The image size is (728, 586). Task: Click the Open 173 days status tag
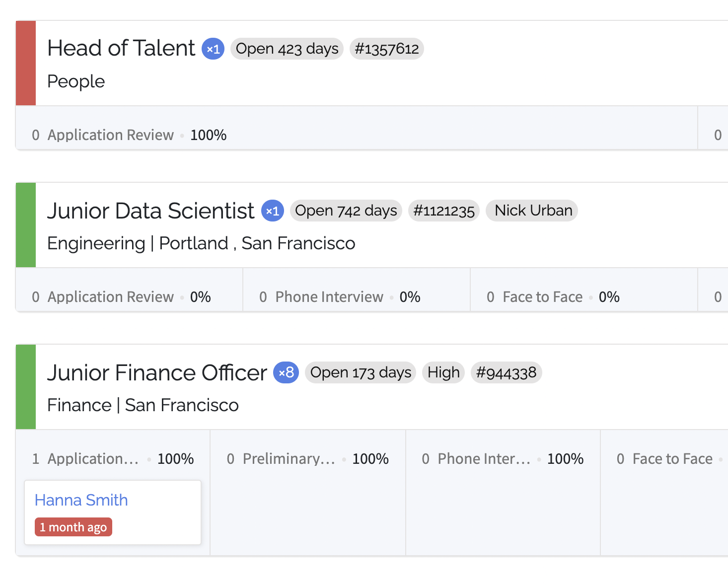point(360,372)
